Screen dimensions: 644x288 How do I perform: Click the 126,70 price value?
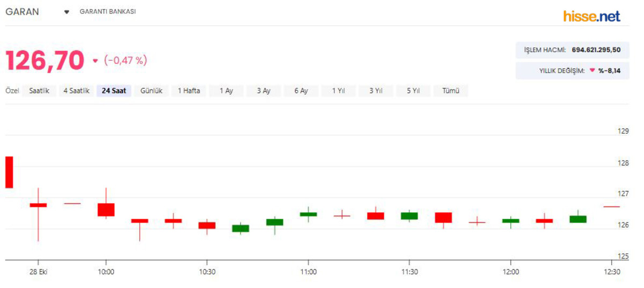tap(45, 60)
